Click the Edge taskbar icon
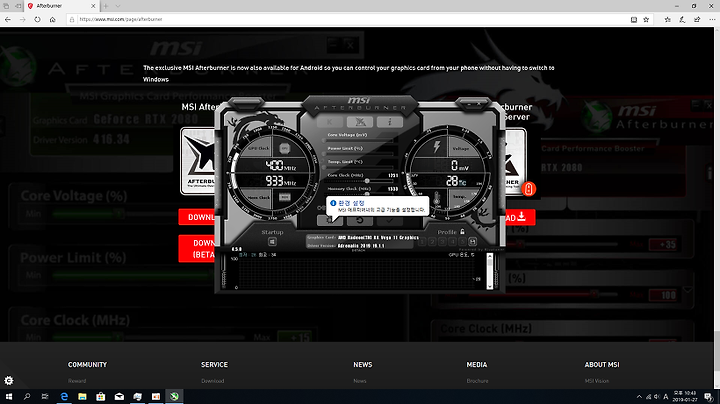The width and height of the screenshot is (720, 404). 64,396
